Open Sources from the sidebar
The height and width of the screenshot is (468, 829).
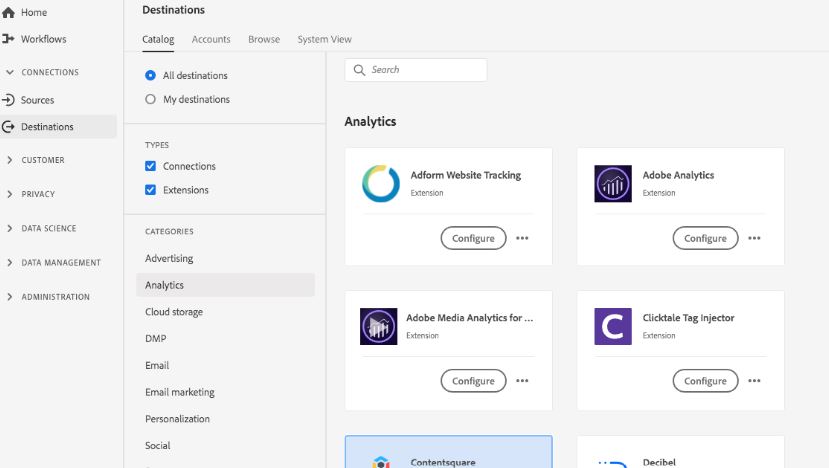[x=37, y=99]
